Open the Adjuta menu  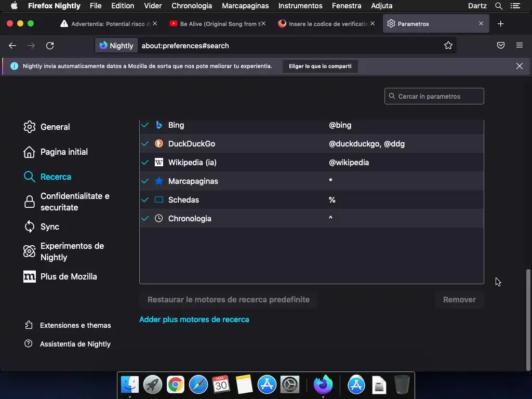(382, 6)
